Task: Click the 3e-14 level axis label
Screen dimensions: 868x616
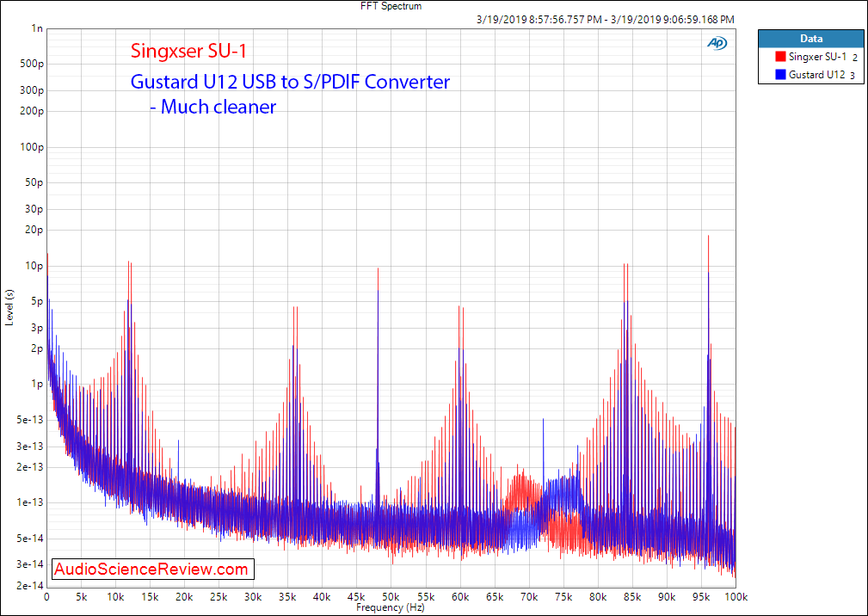Action: click(30, 564)
